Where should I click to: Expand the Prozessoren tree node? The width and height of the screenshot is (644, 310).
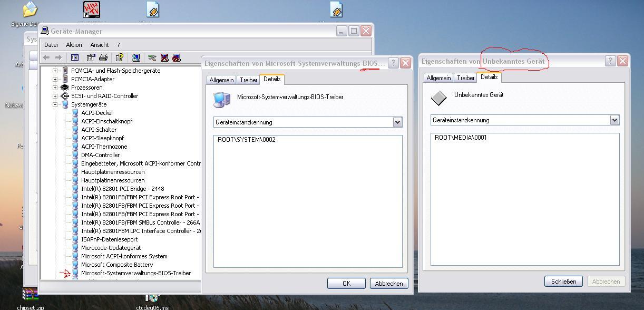click(55, 88)
